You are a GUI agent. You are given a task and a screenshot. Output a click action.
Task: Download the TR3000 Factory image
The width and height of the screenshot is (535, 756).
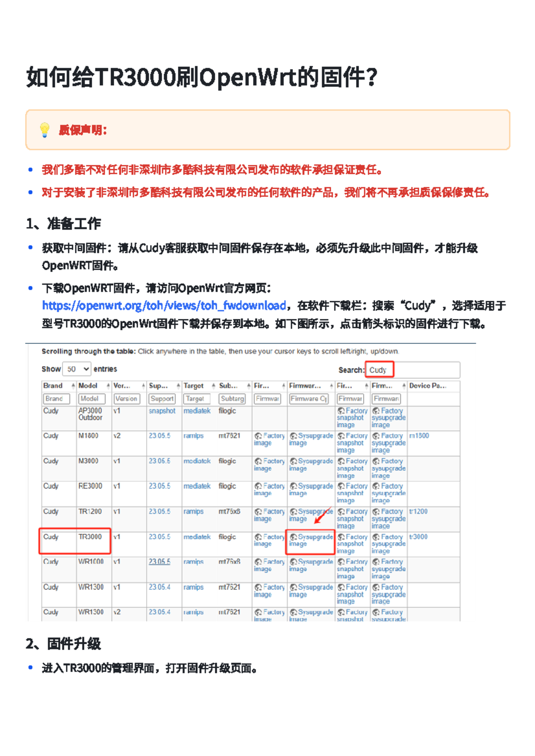269,540
